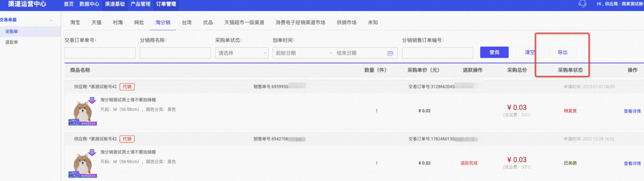
Task: Click the 商品名称 column header
Action: coord(80,70)
